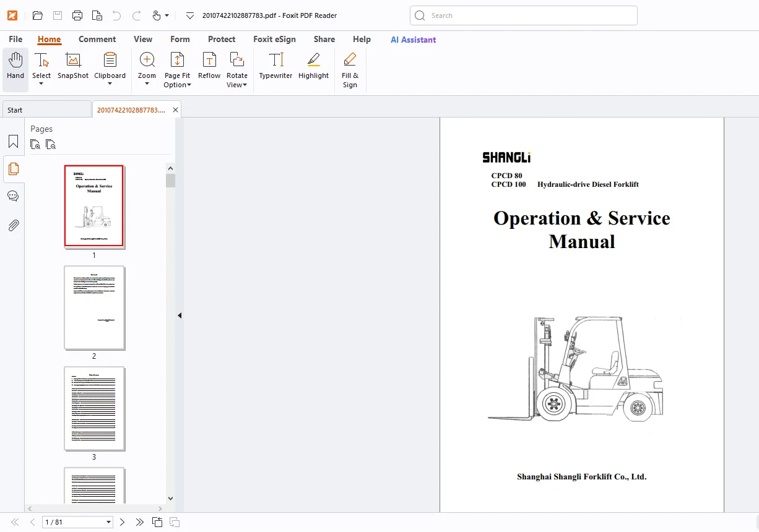The width and height of the screenshot is (759, 532).
Task: Go to the next page
Action: (123, 522)
